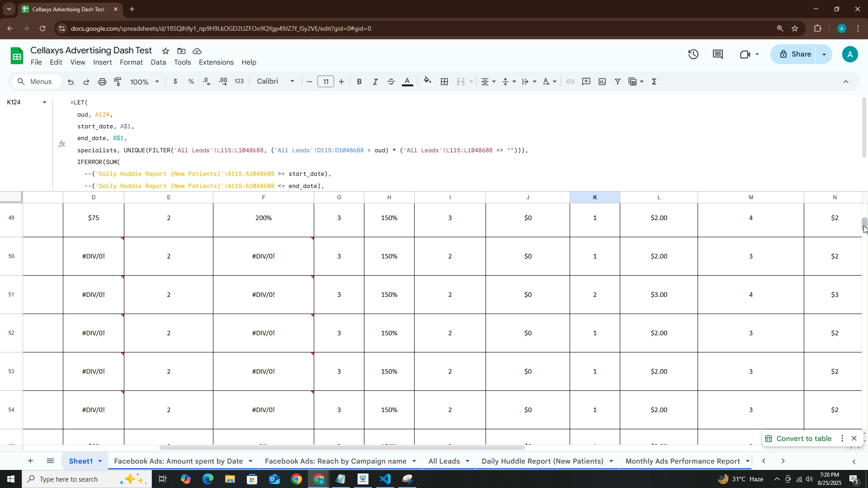Click the create filter funnel icon
Image resolution: width=868 pixels, height=488 pixels.
click(618, 82)
